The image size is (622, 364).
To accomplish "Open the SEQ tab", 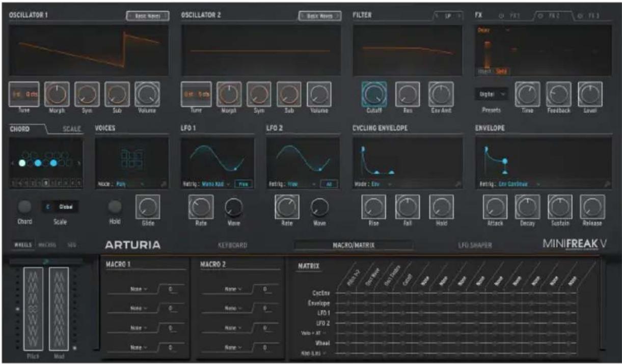I will (x=72, y=245).
